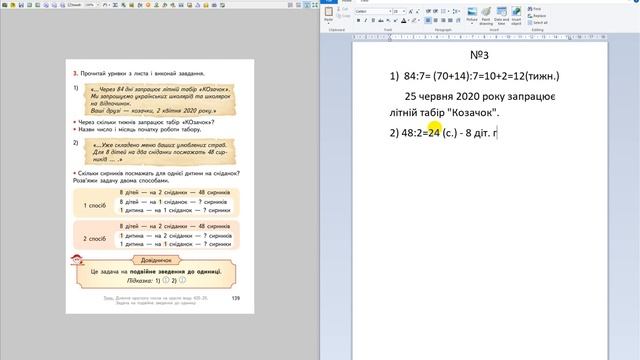The height and width of the screenshot is (360, 640).
Task: Click the Paint drawing icon
Action: click(x=486, y=11)
